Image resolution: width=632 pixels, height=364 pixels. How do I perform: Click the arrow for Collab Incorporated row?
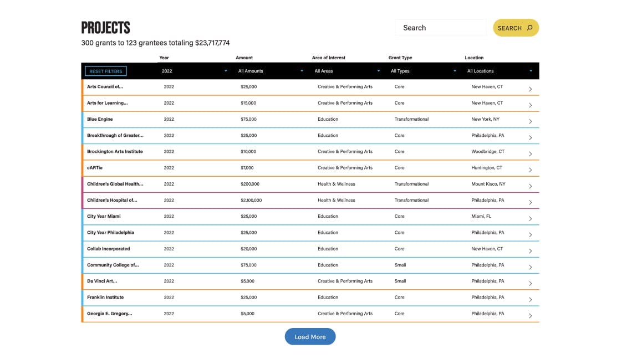[530, 251]
